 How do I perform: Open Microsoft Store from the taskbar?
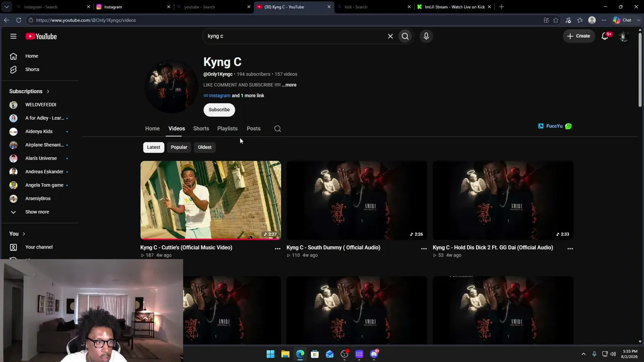(x=315, y=354)
